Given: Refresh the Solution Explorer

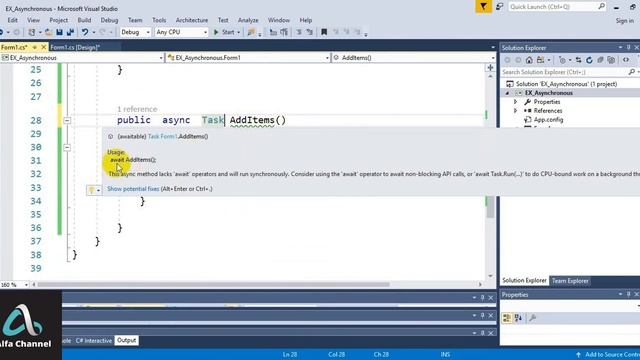Looking at the screenshot, I should click(x=589, y=60).
